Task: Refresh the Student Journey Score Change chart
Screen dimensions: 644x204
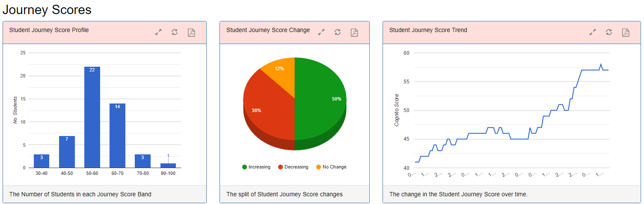Action: coord(338,33)
